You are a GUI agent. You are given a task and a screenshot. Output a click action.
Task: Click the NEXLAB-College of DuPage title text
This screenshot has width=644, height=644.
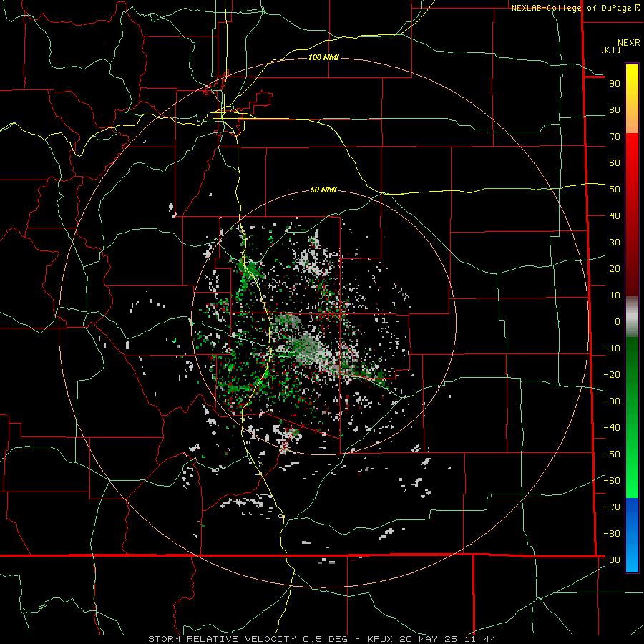pos(572,8)
